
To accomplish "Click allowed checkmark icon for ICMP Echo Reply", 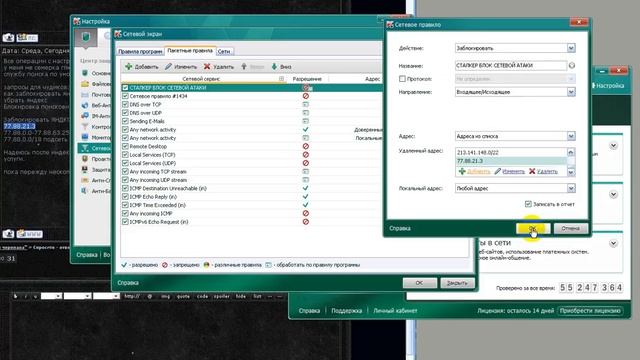I will [306, 197].
